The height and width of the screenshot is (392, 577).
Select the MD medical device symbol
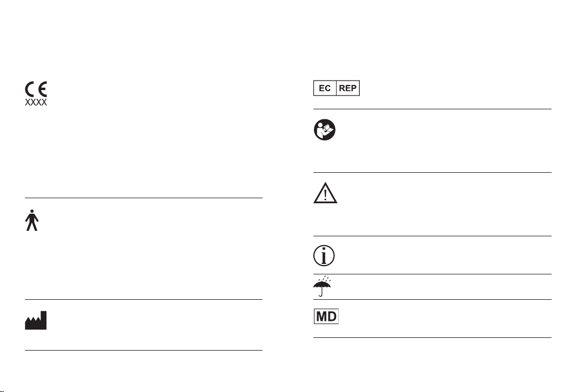coord(326,316)
